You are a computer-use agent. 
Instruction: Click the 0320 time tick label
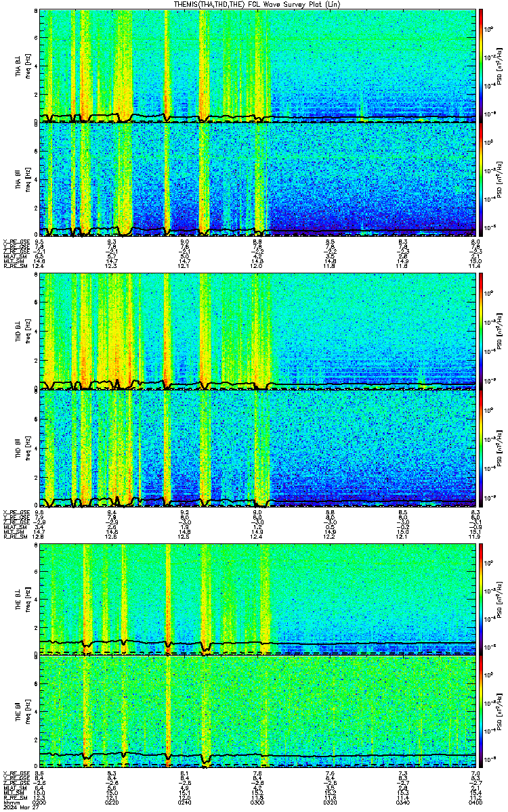[331, 803]
